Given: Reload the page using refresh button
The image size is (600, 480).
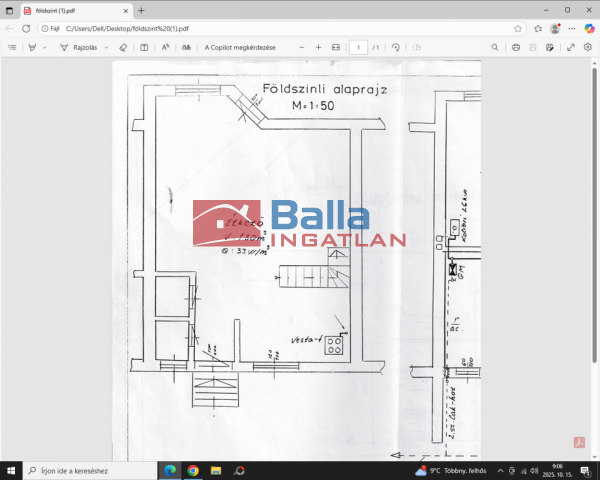Looking at the screenshot, I should (x=27, y=28).
